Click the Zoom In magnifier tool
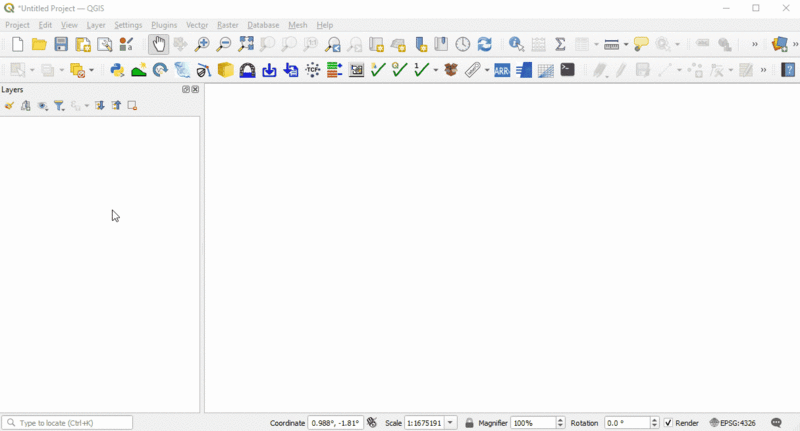Viewport: 800px width, 431px height. coord(202,44)
